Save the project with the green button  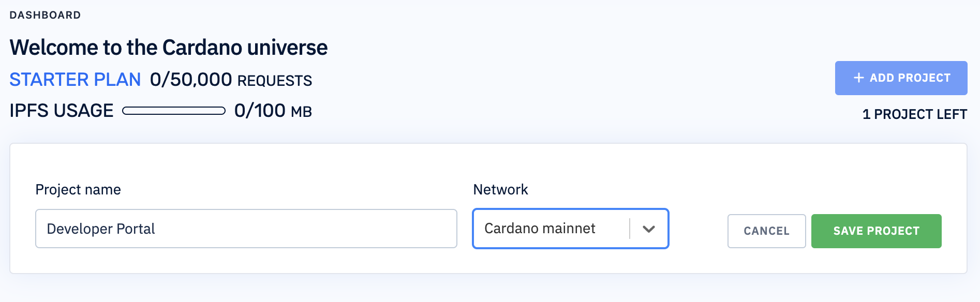click(x=876, y=231)
